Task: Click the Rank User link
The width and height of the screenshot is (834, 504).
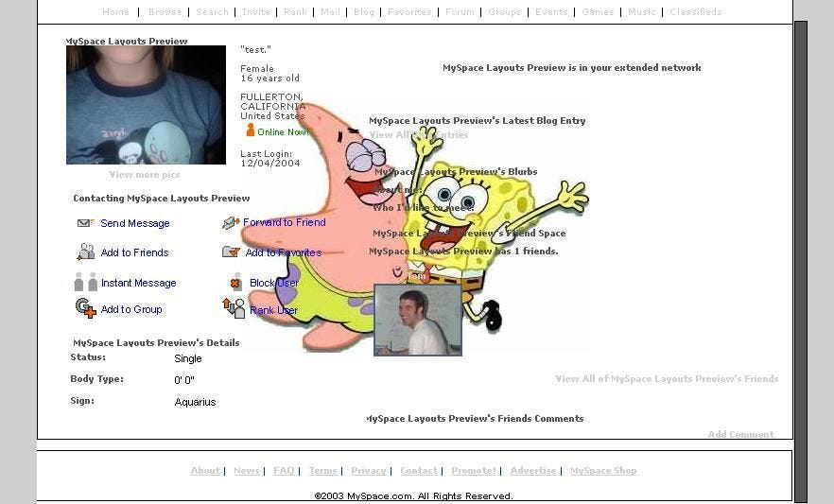Action: click(x=273, y=310)
